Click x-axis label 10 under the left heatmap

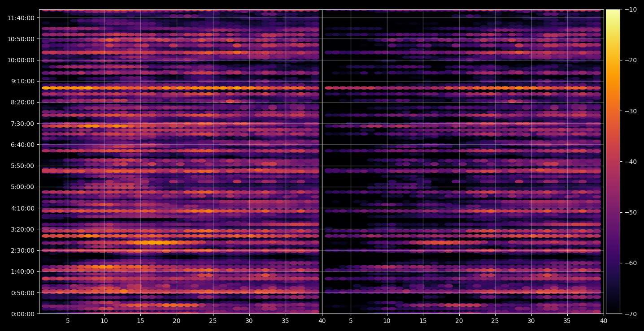coord(104,321)
